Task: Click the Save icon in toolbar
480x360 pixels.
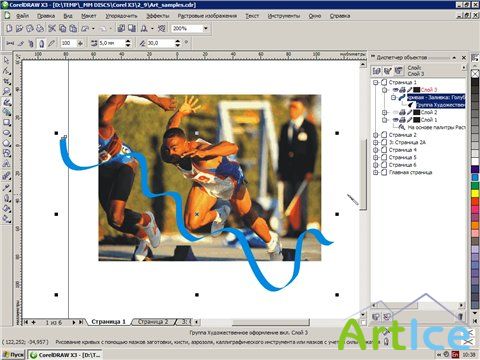Action: (x=30, y=29)
